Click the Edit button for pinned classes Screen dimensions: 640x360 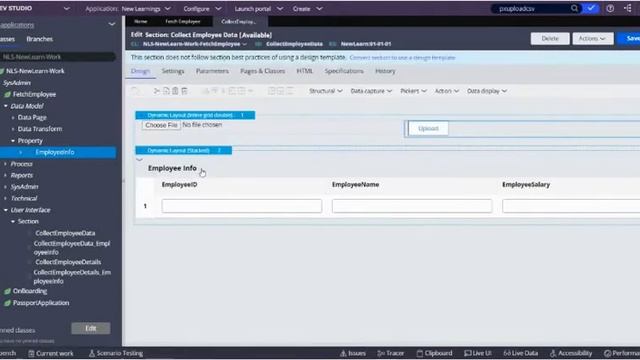coord(91,328)
